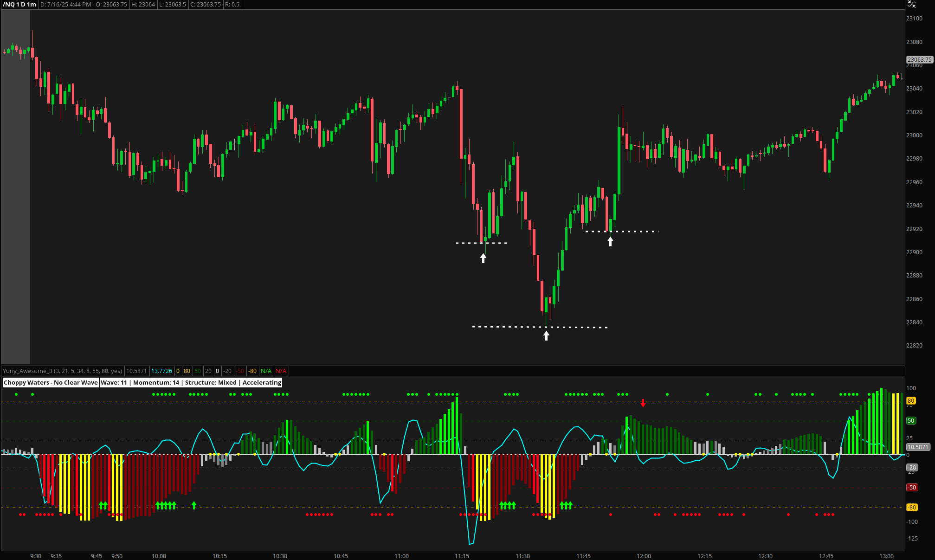The image size is (935, 560).
Task: Click the cyan 13.7726 study value
Action: (x=161, y=371)
